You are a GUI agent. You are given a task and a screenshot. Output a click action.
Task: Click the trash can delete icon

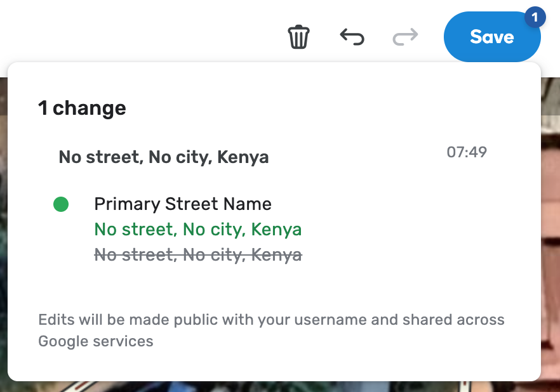point(298,37)
